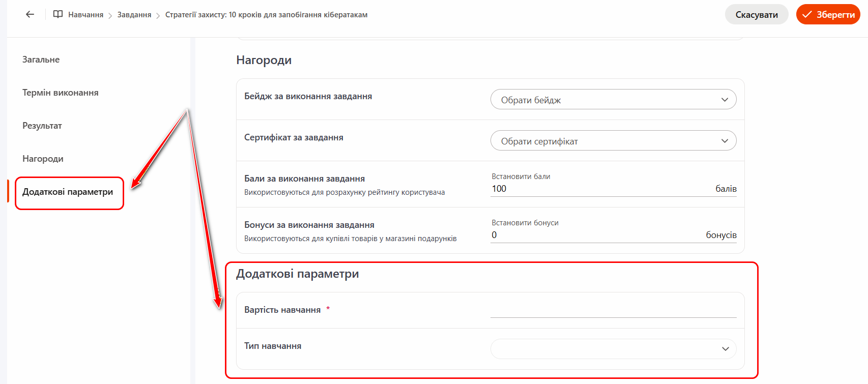
Task: Switch to the Загальне section
Action: tap(41, 60)
